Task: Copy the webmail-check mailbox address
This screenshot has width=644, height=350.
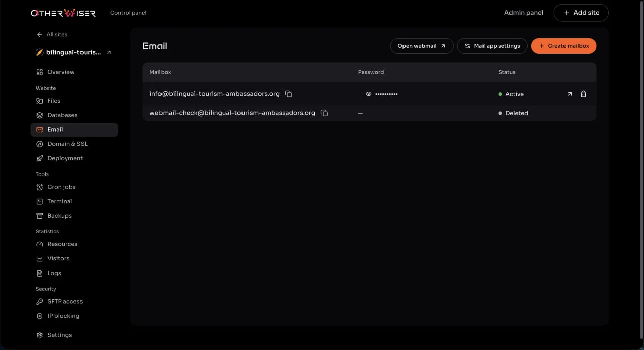Action: point(324,113)
